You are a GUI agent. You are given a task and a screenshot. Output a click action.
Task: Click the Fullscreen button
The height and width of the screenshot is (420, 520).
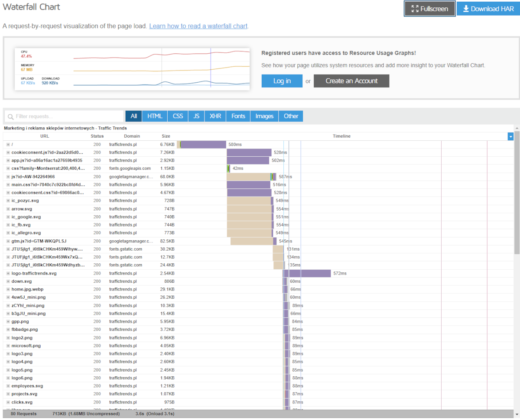click(x=429, y=9)
